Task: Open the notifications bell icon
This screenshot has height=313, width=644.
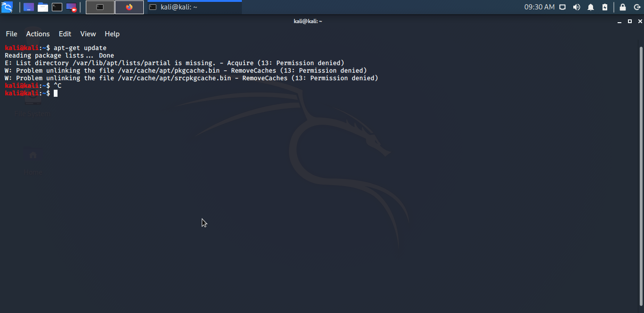Action: point(591,7)
